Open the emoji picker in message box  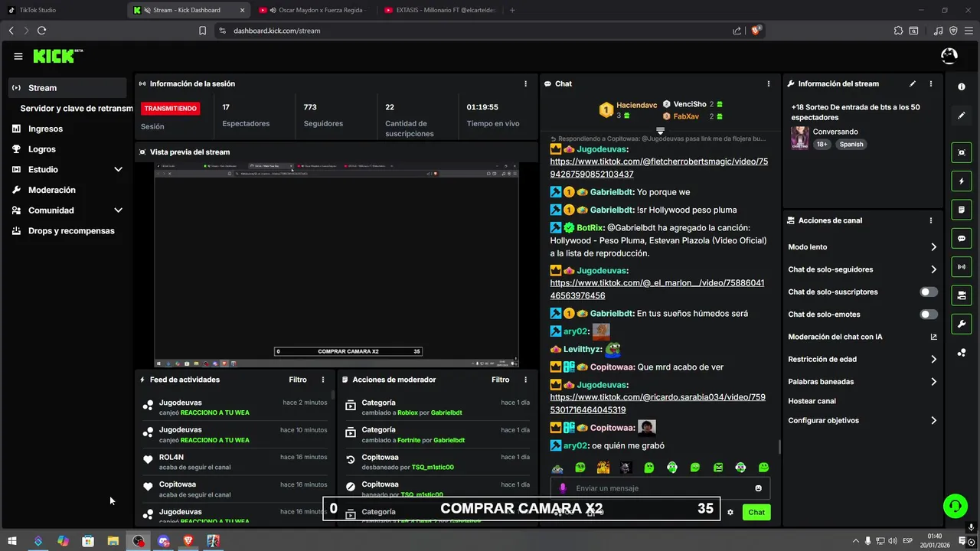point(759,488)
